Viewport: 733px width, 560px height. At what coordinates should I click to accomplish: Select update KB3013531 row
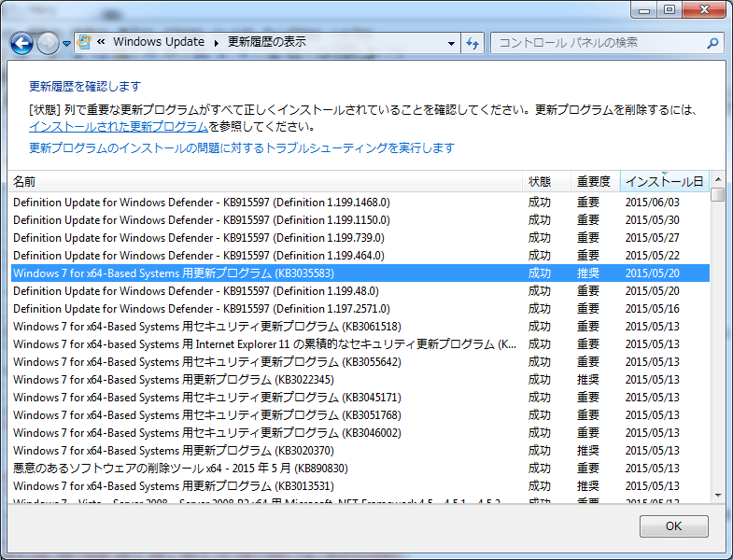(360, 486)
